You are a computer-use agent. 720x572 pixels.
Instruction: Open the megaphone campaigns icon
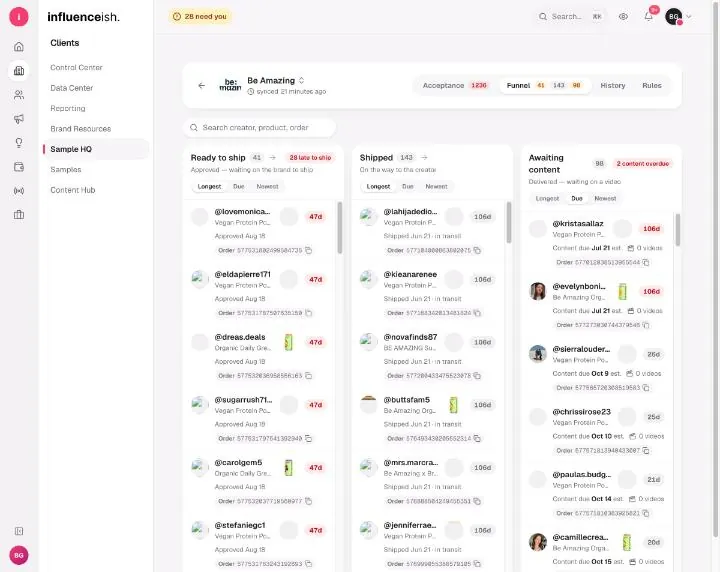click(19, 119)
